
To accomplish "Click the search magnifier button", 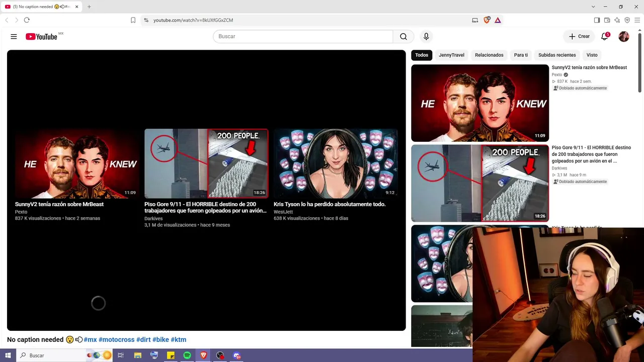I will (x=404, y=36).
